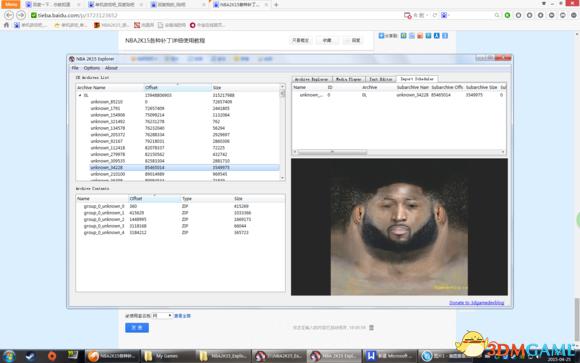The height and width of the screenshot is (363, 580).
Task: Click the blue A share icon
Action: [436, 36]
